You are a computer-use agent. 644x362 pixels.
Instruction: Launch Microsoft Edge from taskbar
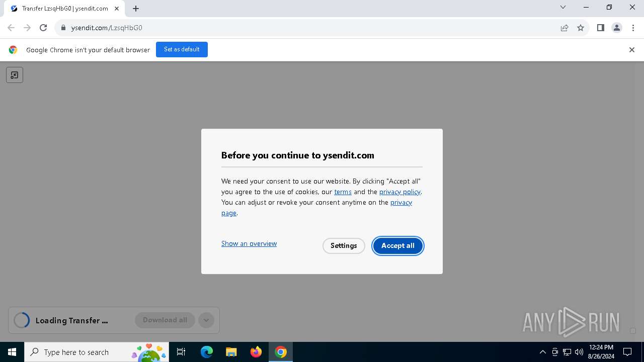207,352
